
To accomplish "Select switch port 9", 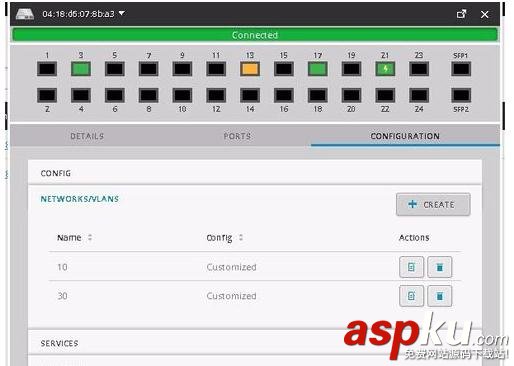I will coord(182,69).
